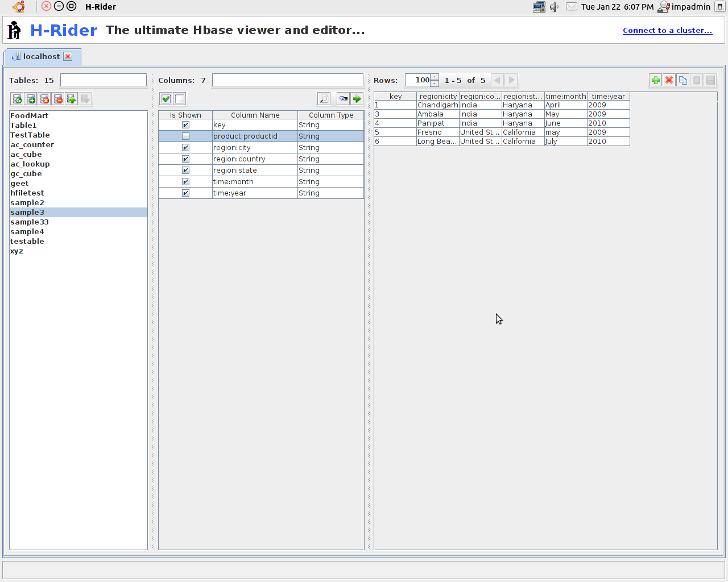The height and width of the screenshot is (582, 728).
Task: Click the Column Name header
Action: pyautogui.click(x=255, y=115)
